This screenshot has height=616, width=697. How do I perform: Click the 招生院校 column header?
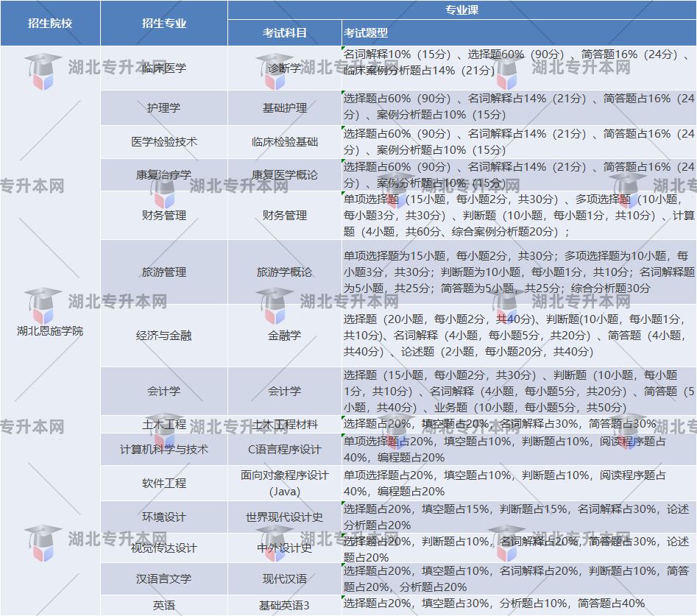click(x=50, y=23)
